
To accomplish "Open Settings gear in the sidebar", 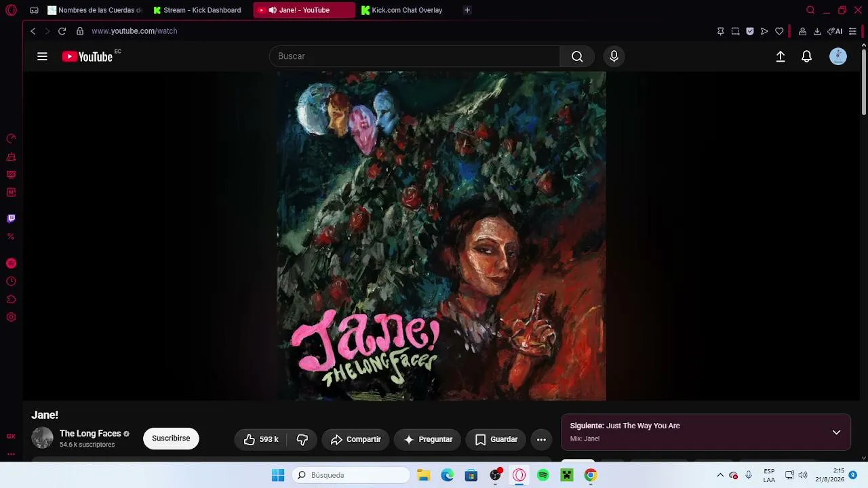I will pyautogui.click(x=11, y=317).
